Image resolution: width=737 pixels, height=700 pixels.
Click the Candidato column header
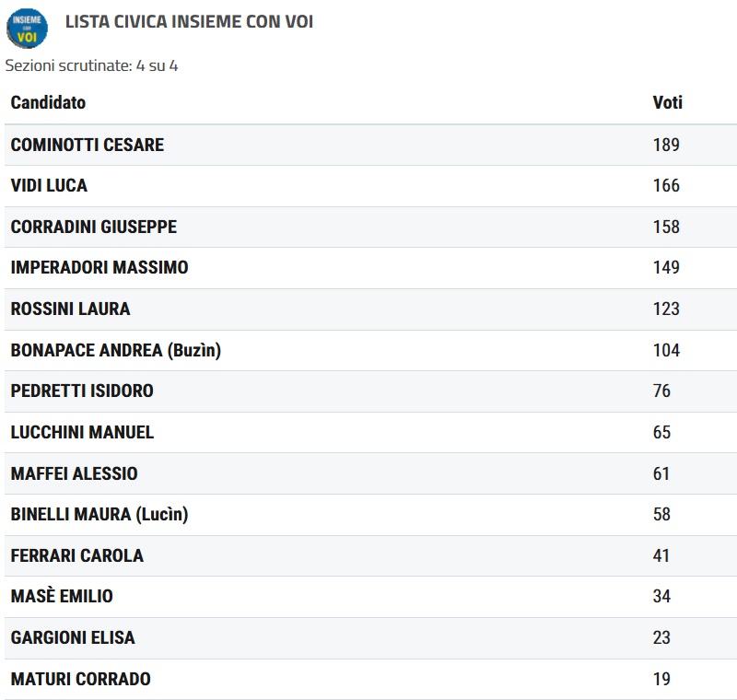tap(48, 102)
